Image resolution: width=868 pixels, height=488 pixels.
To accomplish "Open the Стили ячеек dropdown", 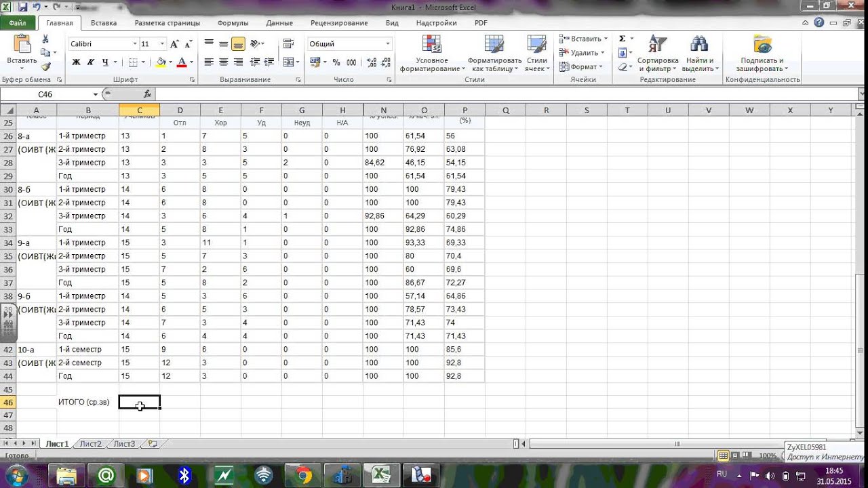I will click(536, 53).
